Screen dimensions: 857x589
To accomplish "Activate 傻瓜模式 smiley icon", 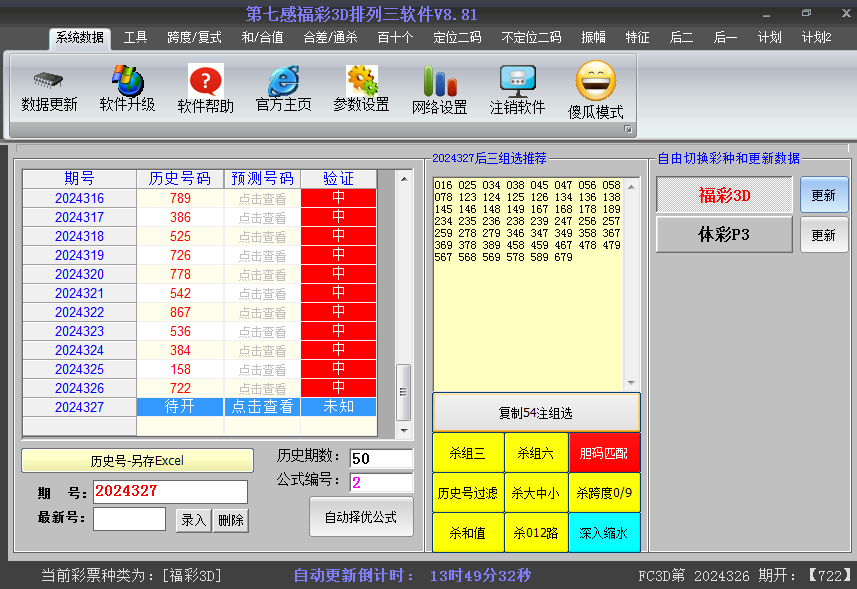I will (596, 80).
